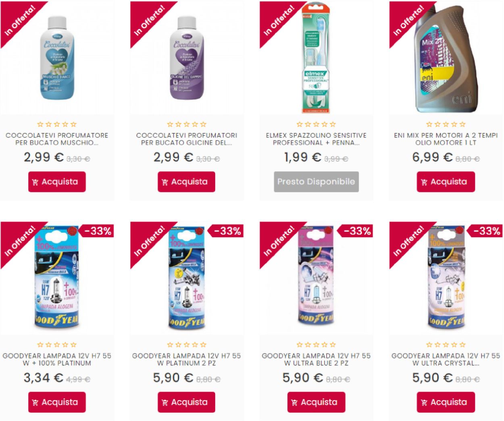Open the ENI MIX PER MOTORI title link

click(x=446, y=139)
